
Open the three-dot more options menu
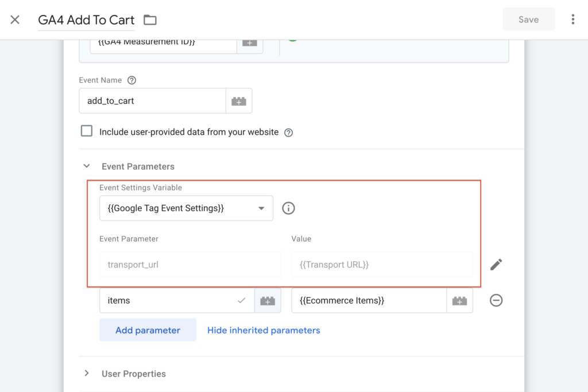572,20
